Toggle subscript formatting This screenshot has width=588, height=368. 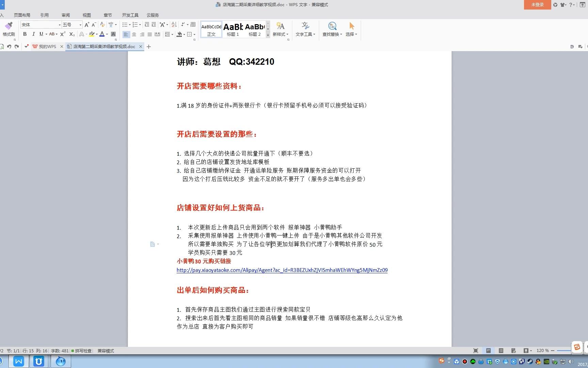72,34
